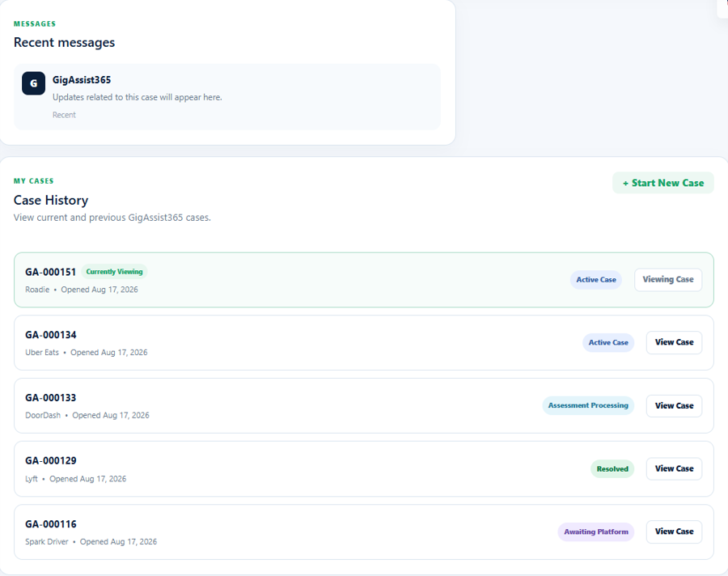Select case ID GA-000133
The height and width of the screenshot is (576, 728).
point(51,398)
